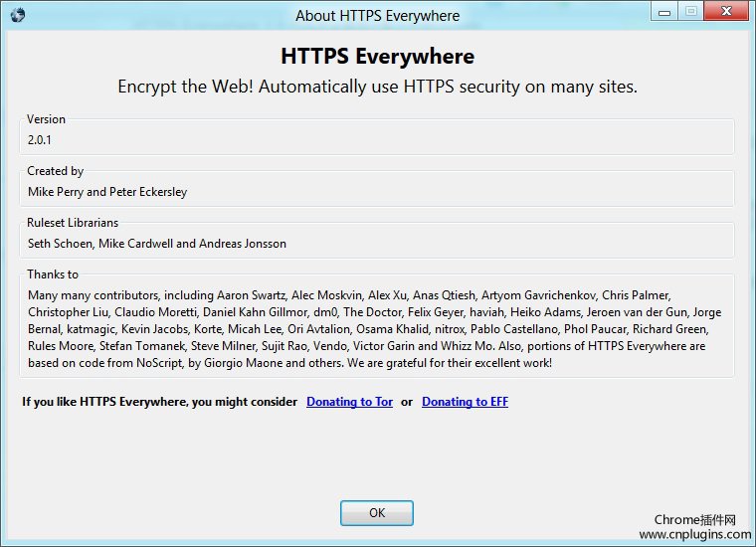756x547 pixels.
Task: Click the Version group label
Action: (46, 119)
